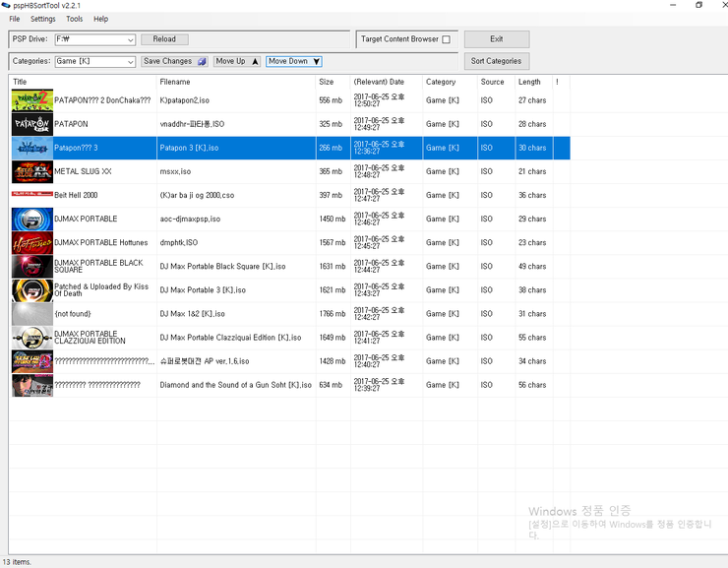Image resolution: width=728 pixels, height=568 pixels.
Task: Click the 556 mb size cell
Action: point(331,100)
